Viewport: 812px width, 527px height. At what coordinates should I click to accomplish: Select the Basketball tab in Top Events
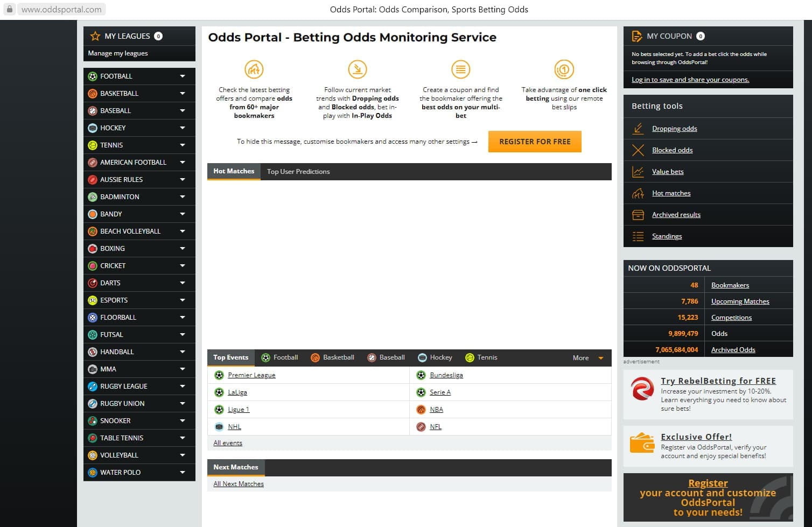(x=333, y=357)
